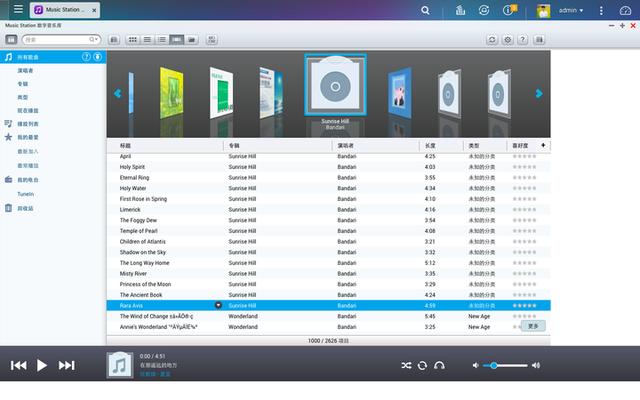
Task: Select TuneIn in the sidebar
Action: pyautogui.click(x=27, y=193)
